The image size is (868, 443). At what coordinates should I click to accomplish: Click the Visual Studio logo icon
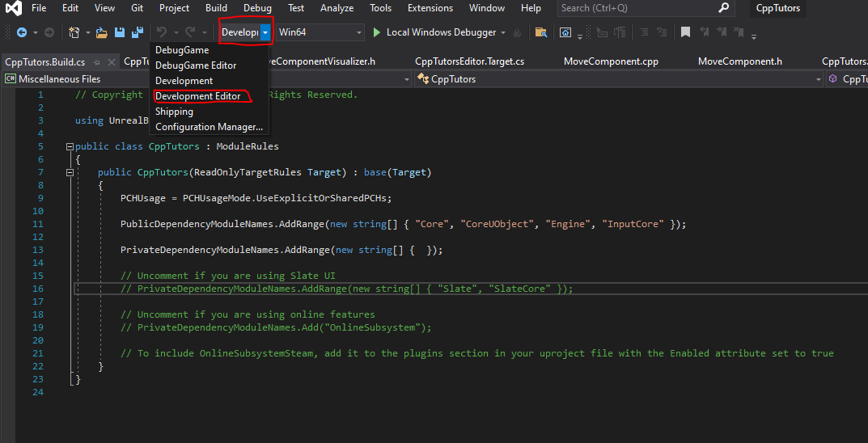[x=13, y=9]
